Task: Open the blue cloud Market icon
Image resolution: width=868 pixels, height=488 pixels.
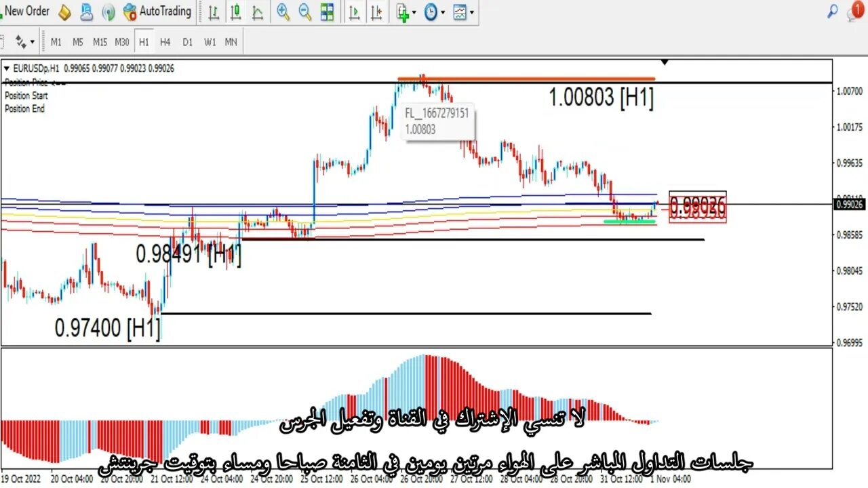Action: click(x=86, y=12)
